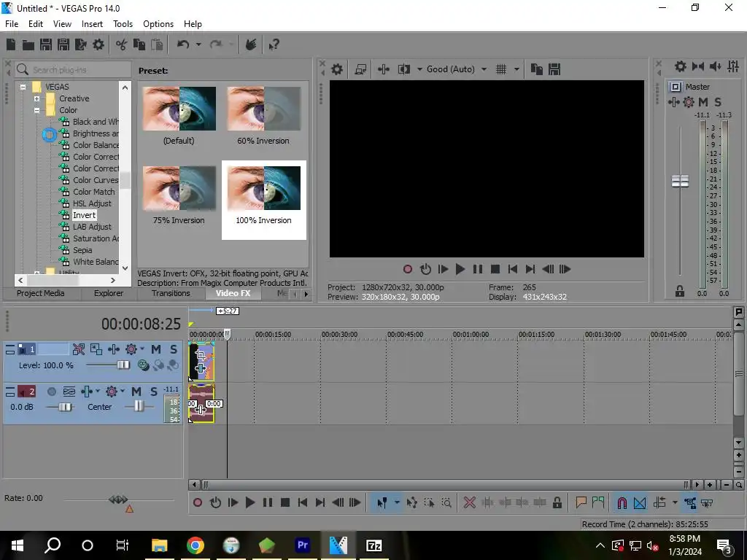Open Master bus audio properties gear
Image resolution: width=747 pixels, height=560 pixels.
pyautogui.click(x=681, y=66)
